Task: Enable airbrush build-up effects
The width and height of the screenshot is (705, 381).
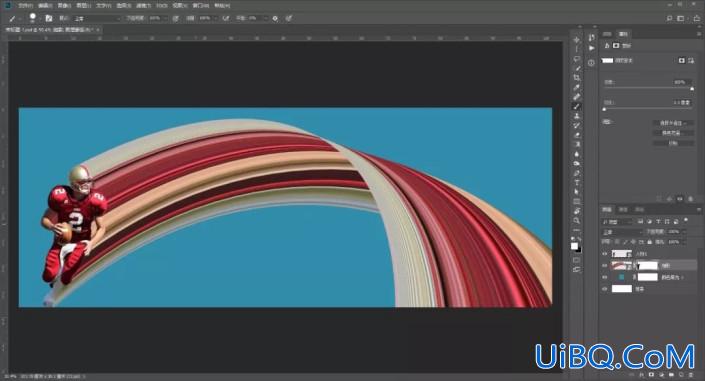Action: click(x=226, y=18)
